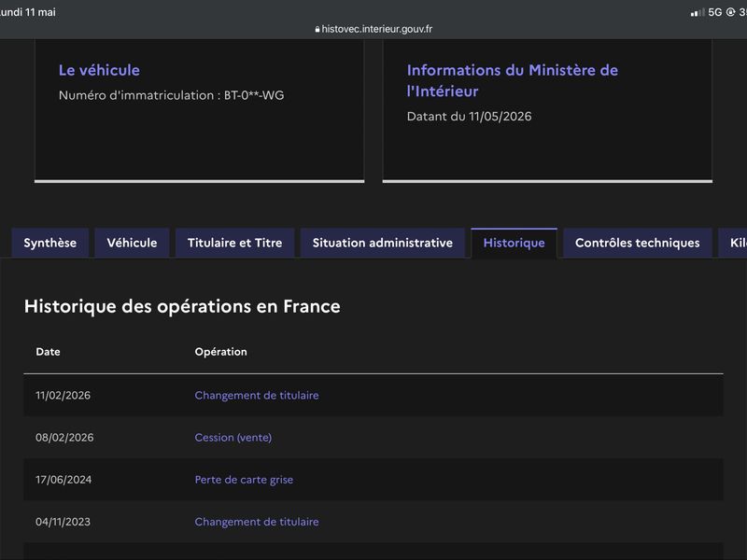Open the Titulaire et Titre tab
Screen dimensions: 747x560
(x=235, y=243)
